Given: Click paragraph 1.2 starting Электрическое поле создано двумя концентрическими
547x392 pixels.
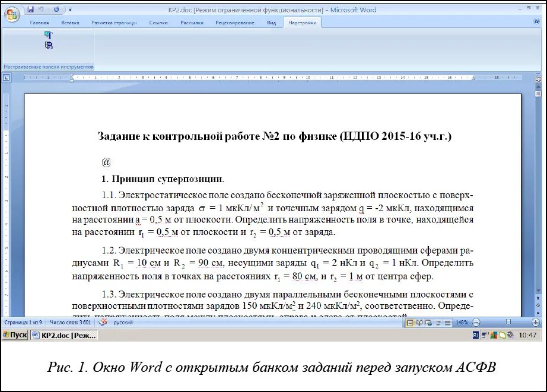Looking at the screenshot, I should (273, 264).
